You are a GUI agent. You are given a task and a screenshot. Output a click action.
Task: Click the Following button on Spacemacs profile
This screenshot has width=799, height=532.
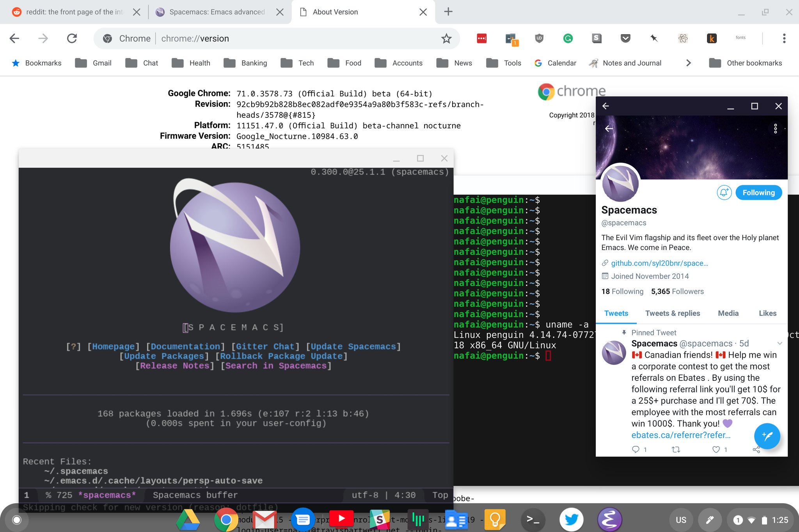pos(758,193)
